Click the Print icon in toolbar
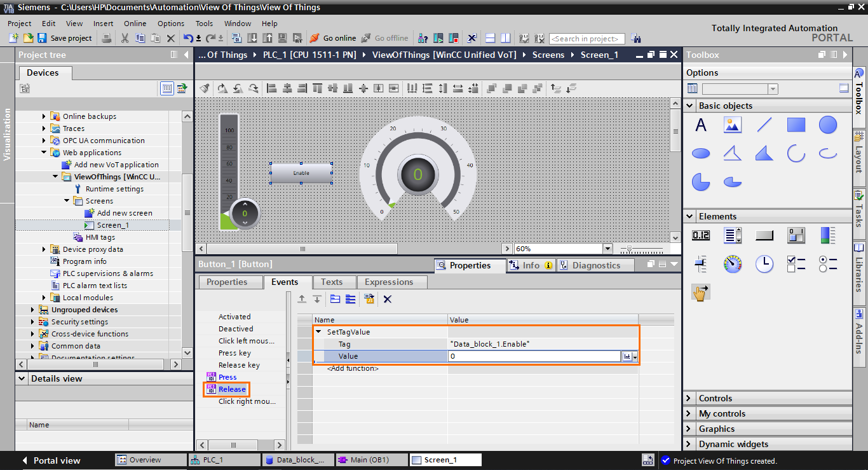 coord(107,38)
